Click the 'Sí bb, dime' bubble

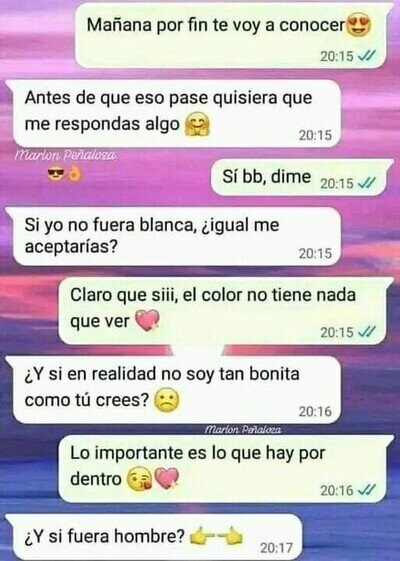(x=300, y=177)
